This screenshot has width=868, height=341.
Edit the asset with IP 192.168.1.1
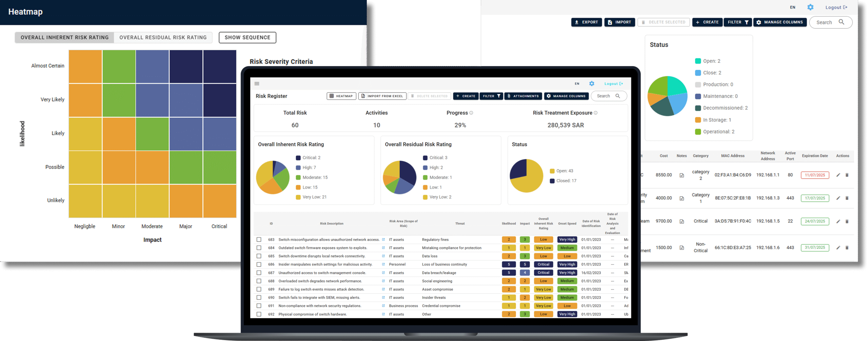[x=838, y=175]
